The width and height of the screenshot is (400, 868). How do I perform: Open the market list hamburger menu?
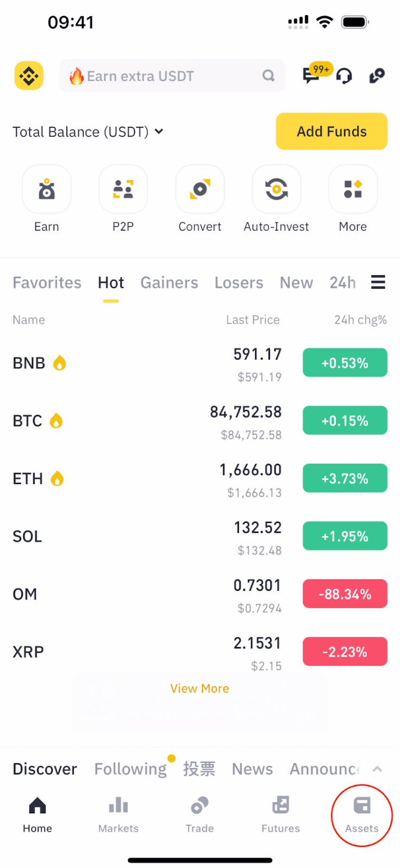(378, 282)
